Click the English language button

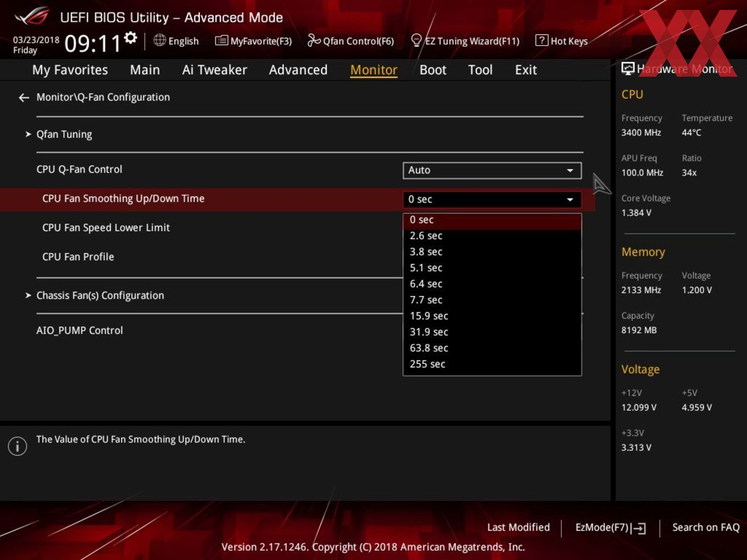tap(176, 41)
